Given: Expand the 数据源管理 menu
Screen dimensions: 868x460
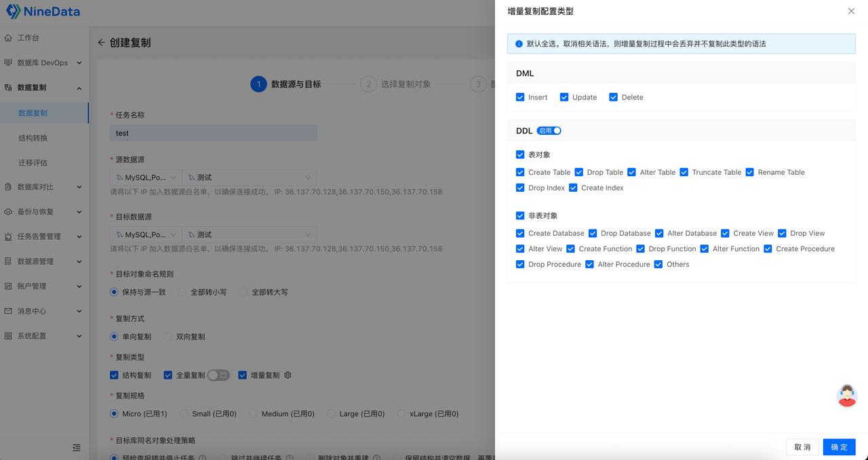Looking at the screenshot, I should coord(79,262).
